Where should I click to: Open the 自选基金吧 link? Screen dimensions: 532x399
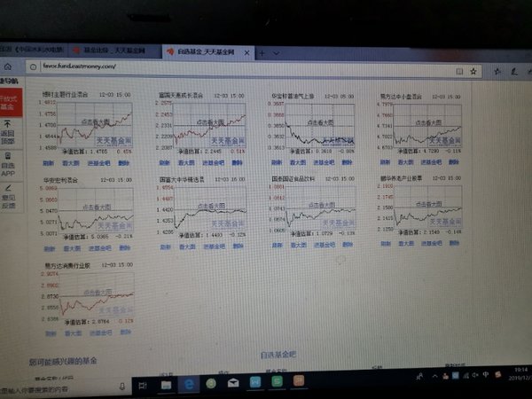pos(278,355)
